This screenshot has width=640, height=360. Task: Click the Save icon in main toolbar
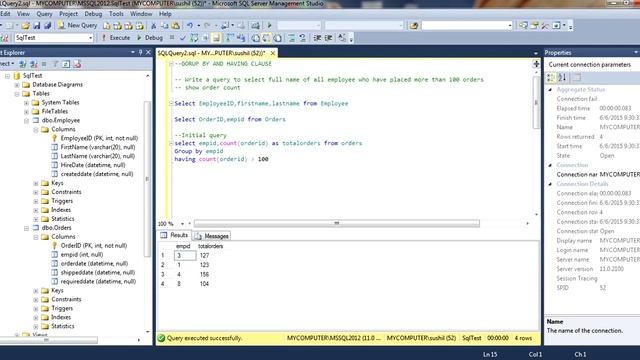tap(37, 25)
